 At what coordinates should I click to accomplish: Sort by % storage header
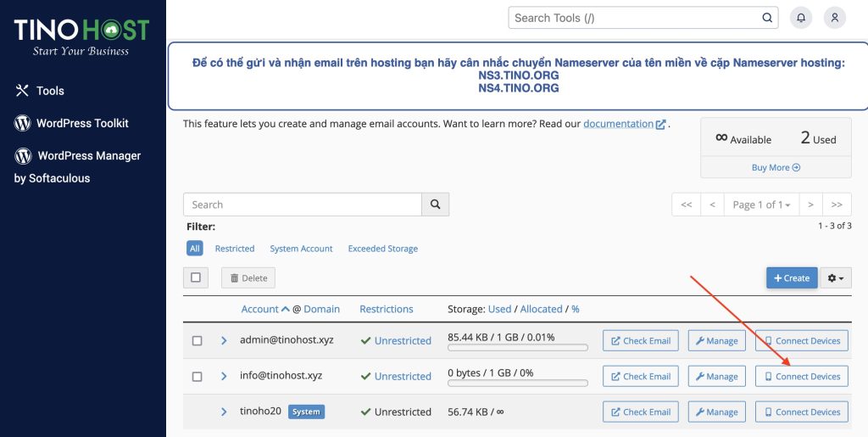pos(576,309)
